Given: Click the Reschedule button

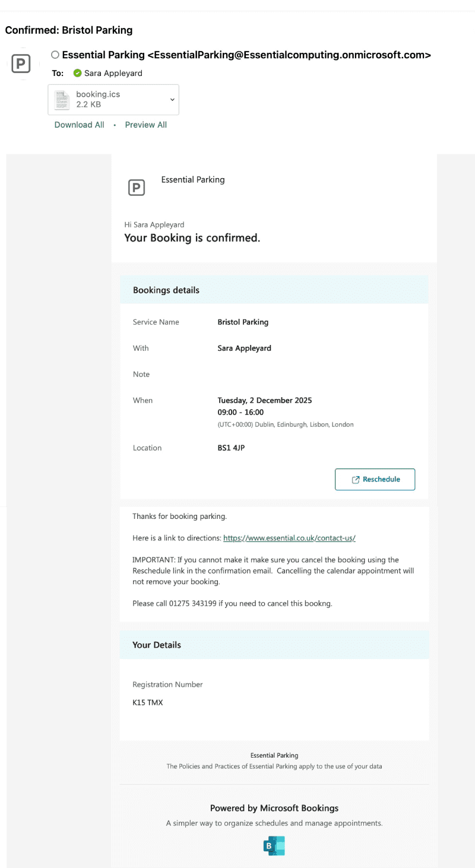Looking at the screenshot, I should (375, 479).
